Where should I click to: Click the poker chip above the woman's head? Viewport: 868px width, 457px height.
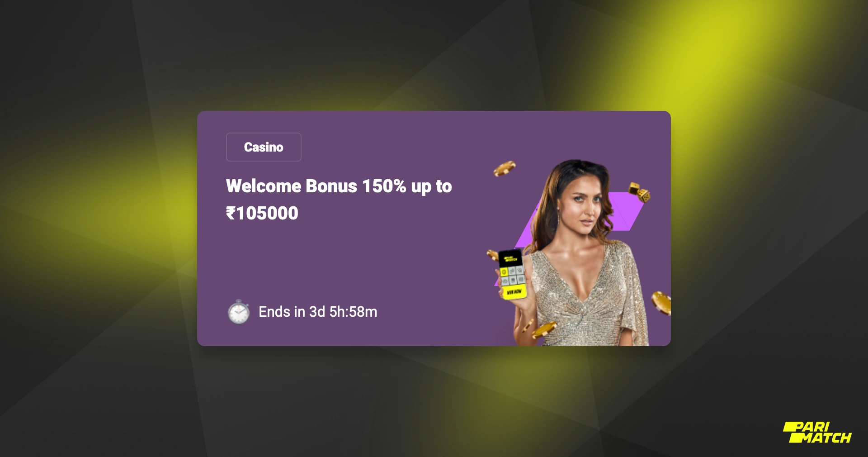click(505, 168)
